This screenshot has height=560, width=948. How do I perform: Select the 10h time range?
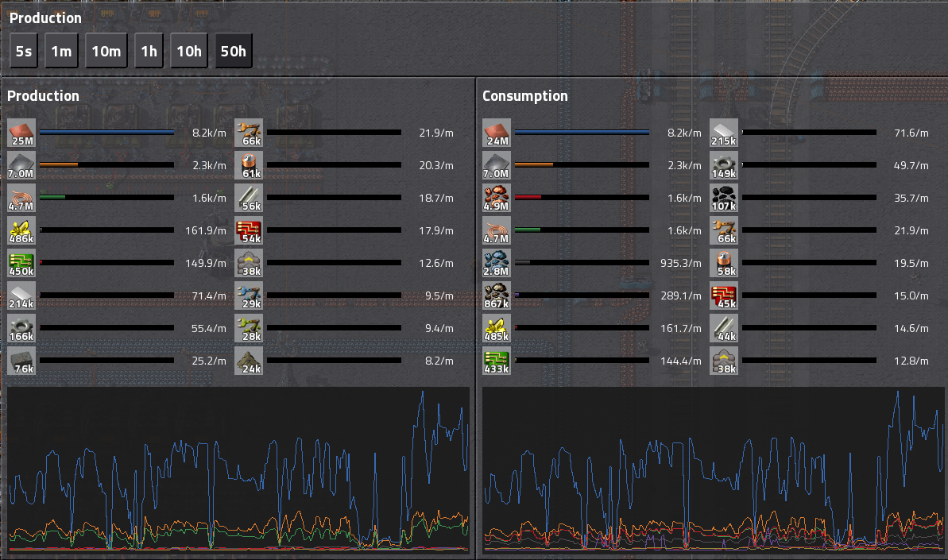click(x=188, y=51)
